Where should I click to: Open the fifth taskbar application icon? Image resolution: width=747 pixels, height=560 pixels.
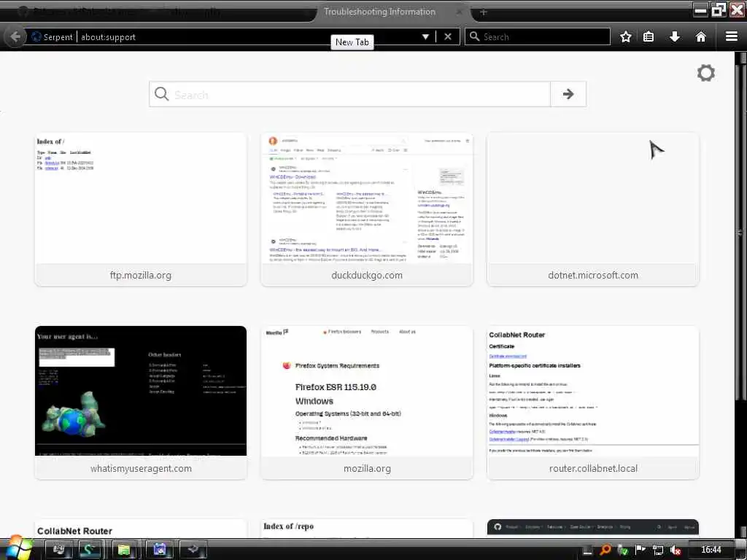(193, 550)
